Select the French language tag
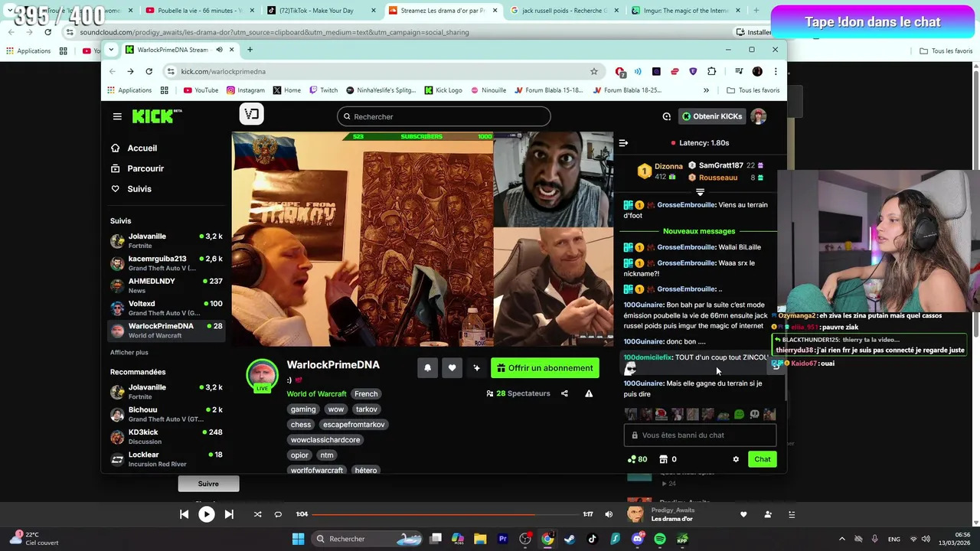The image size is (980, 551). pyautogui.click(x=366, y=394)
